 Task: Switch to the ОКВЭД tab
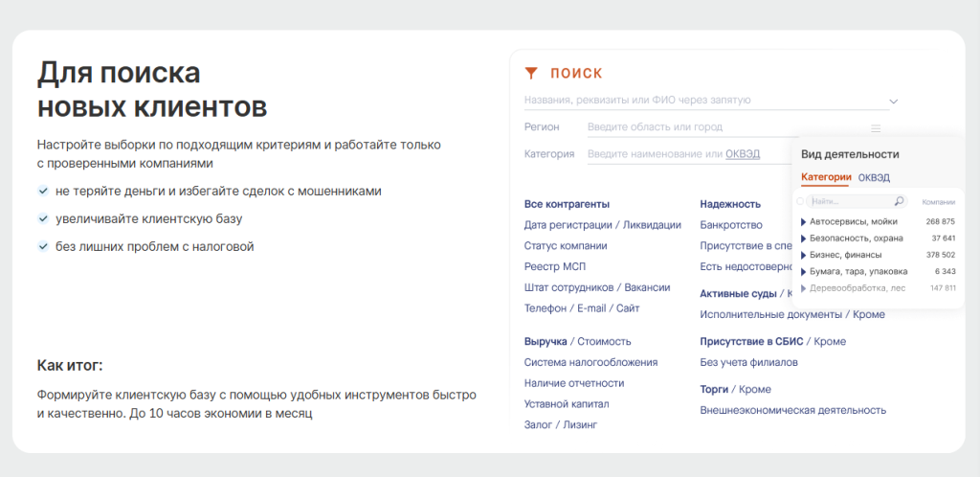coord(874,177)
